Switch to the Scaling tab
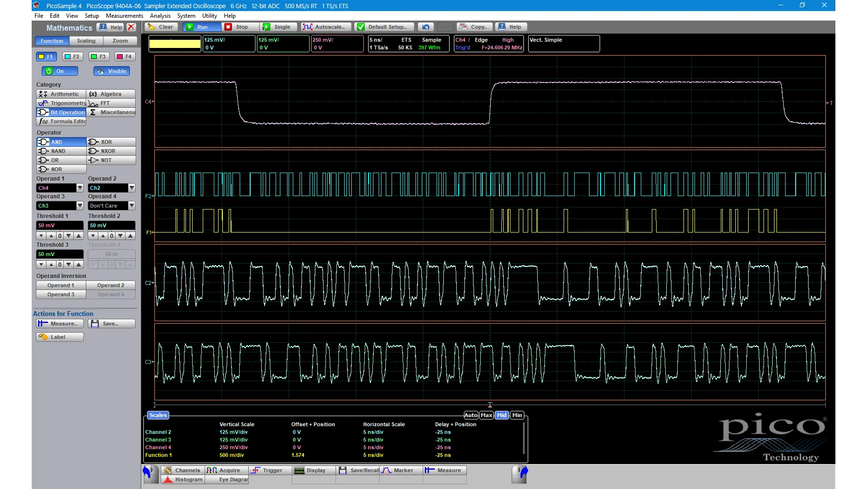 86,41
